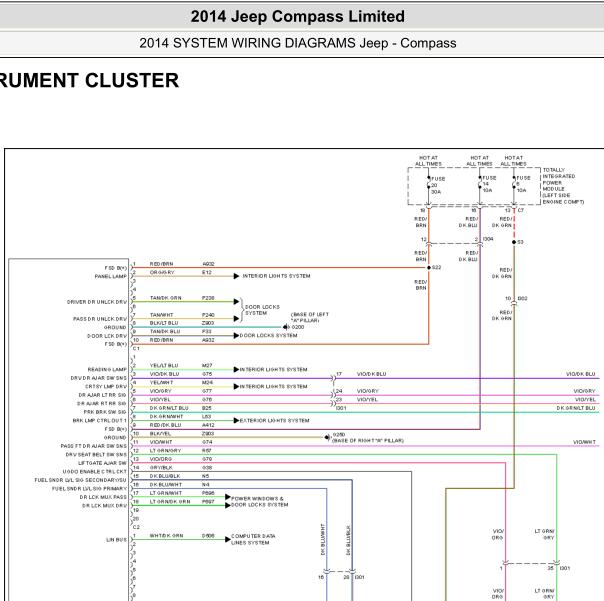Click the "READING LAMP" pin label
This screenshot has height=601, width=604.
[107, 369]
